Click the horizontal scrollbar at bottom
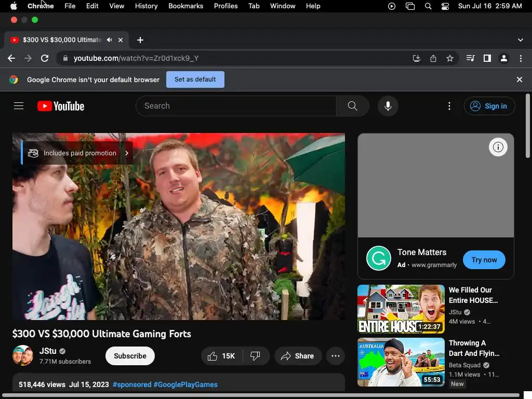The width and height of the screenshot is (532, 399). coord(261,395)
